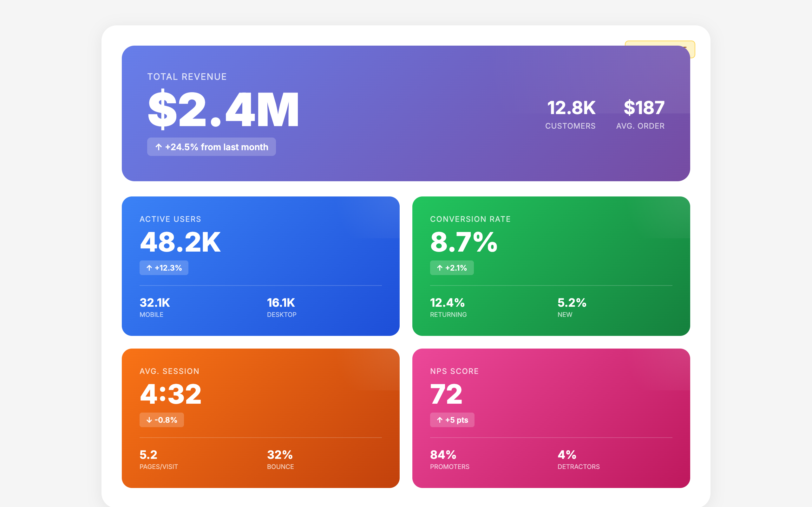Click the up arrow beside +2.1%
The height and width of the screenshot is (507, 812).
point(440,267)
